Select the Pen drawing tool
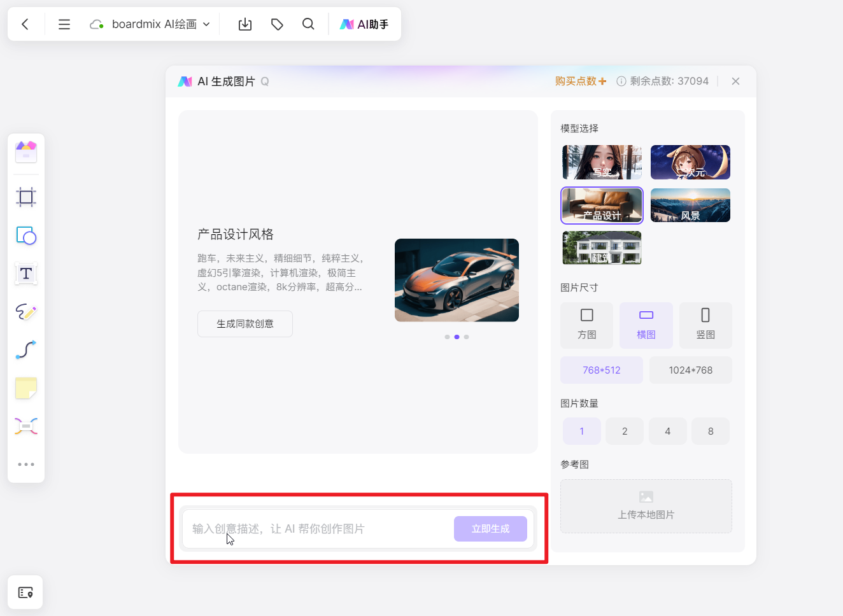Viewport: 843px width, 616px height. tap(26, 312)
